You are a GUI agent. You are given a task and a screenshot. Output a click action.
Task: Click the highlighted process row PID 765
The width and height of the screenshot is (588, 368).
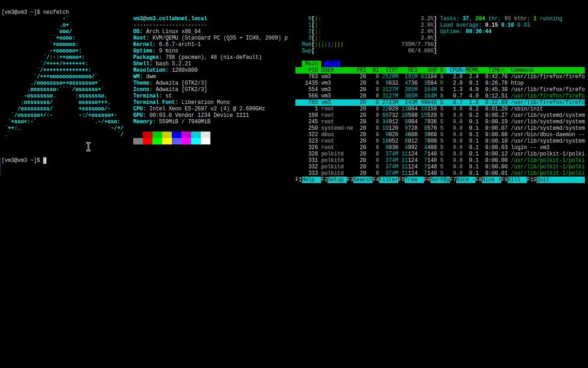click(x=440, y=102)
